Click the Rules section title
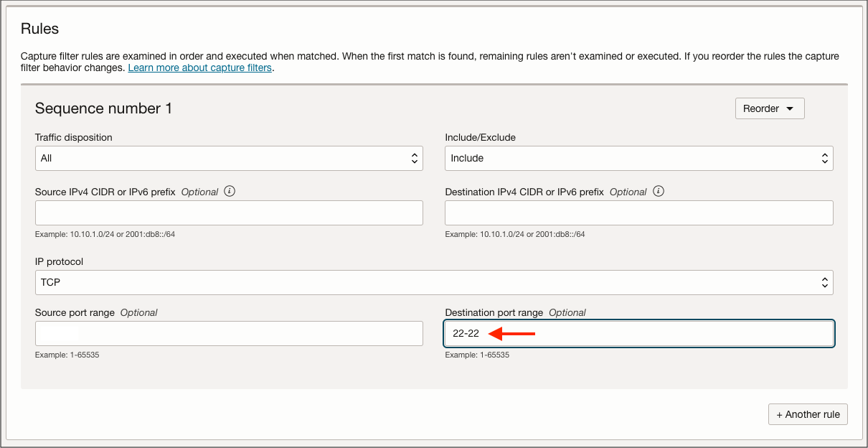868x448 pixels. click(38, 29)
